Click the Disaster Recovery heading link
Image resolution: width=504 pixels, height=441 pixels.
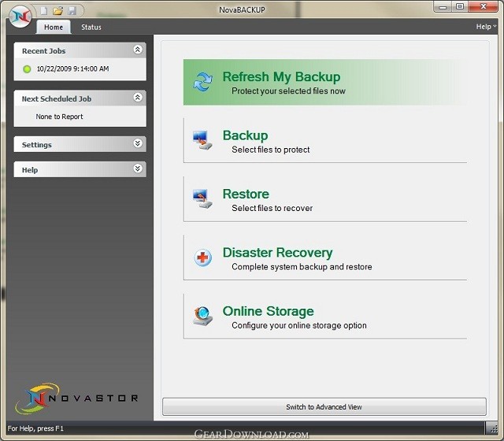[x=277, y=253]
